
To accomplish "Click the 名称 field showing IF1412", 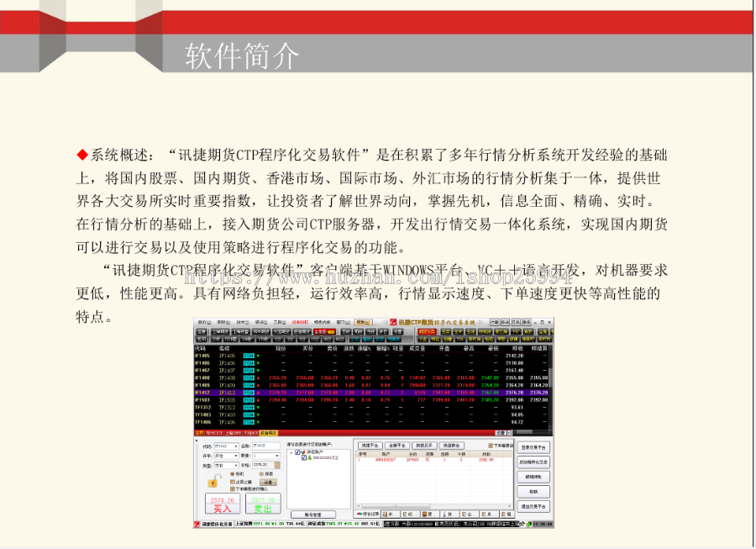I will pyautogui.click(x=266, y=446).
